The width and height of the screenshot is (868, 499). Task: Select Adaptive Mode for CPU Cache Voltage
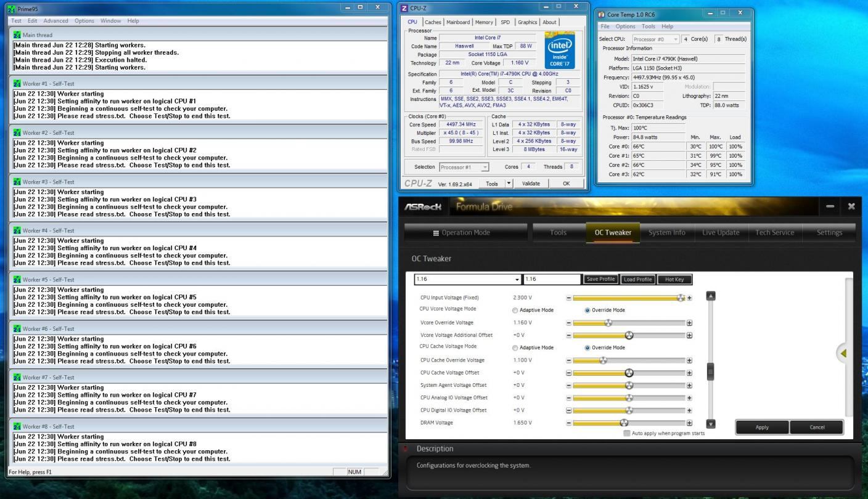pyautogui.click(x=515, y=347)
